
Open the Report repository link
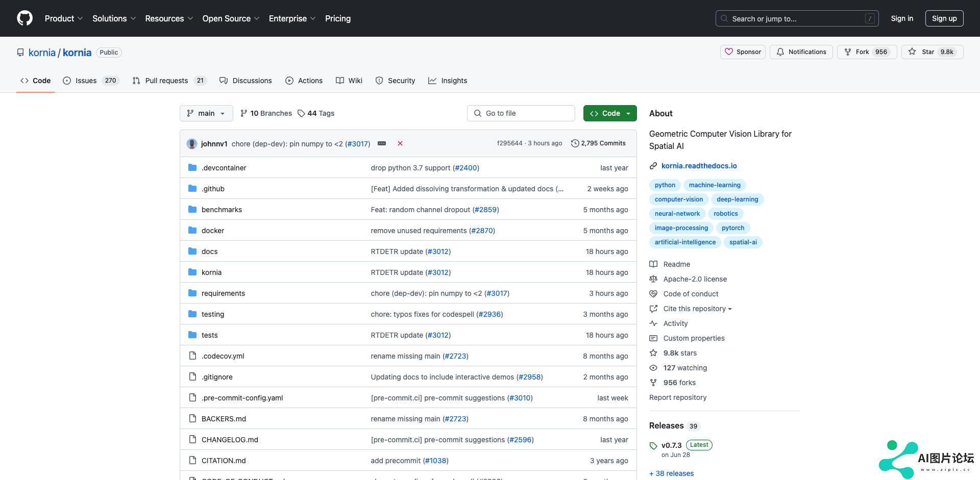(x=678, y=397)
